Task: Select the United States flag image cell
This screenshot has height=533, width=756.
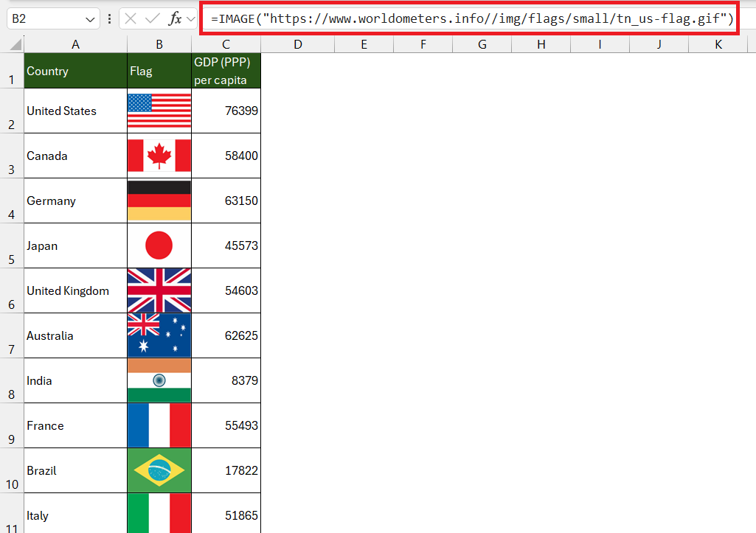Action: 159,111
